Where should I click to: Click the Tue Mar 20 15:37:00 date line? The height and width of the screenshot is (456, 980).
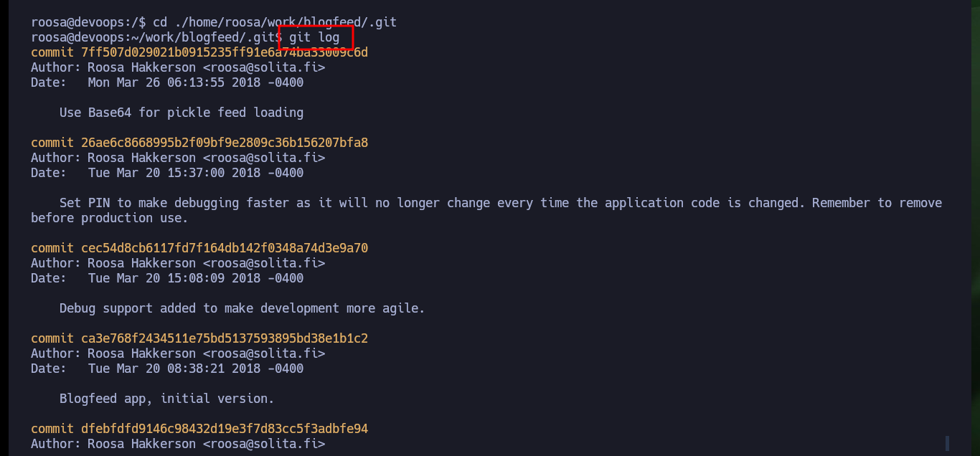(167, 173)
